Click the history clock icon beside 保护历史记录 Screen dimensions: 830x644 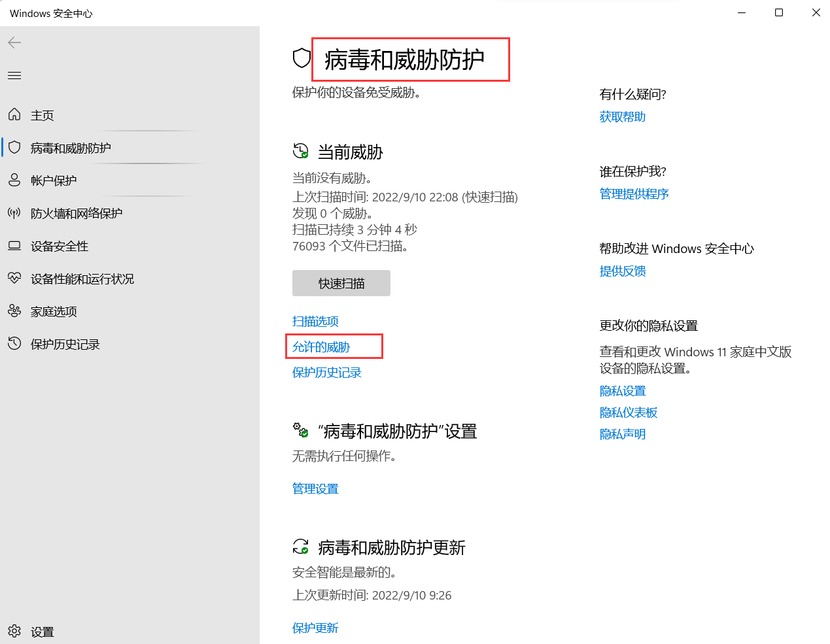(x=14, y=344)
